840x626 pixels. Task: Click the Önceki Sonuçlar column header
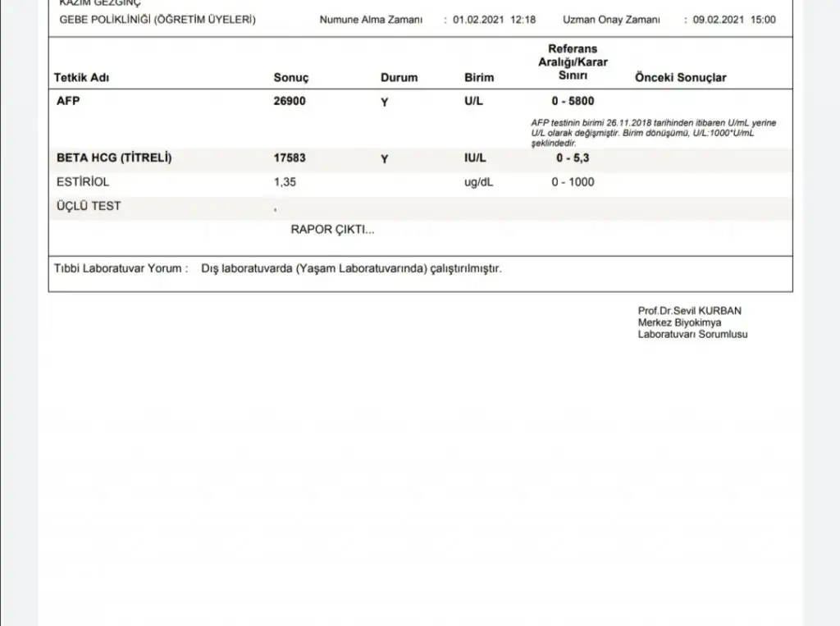[x=680, y=77]
